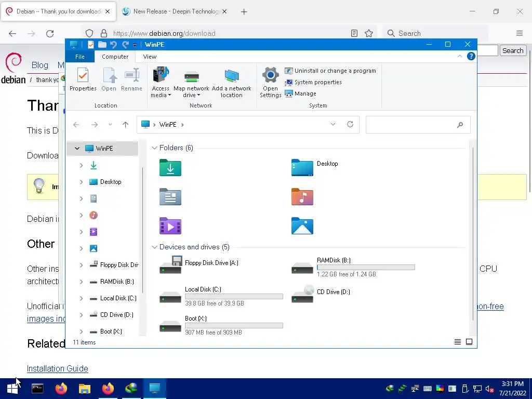
Task: Bookmark Debian page with star icon
Action: pyautogui.click(x=369, y=33)
